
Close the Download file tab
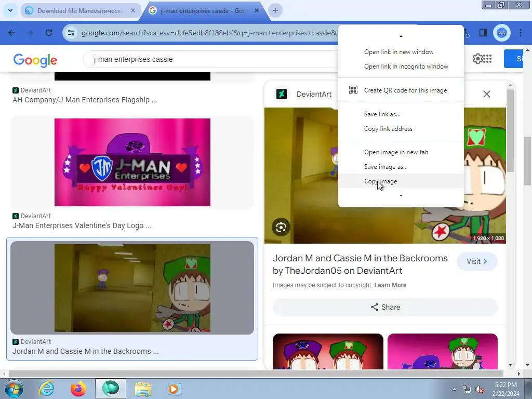tap(133, 10)
